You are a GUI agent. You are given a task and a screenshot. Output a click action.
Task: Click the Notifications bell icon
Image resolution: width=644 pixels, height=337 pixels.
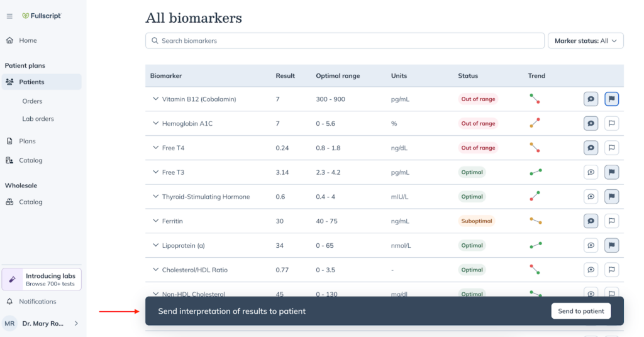(9, 301)
